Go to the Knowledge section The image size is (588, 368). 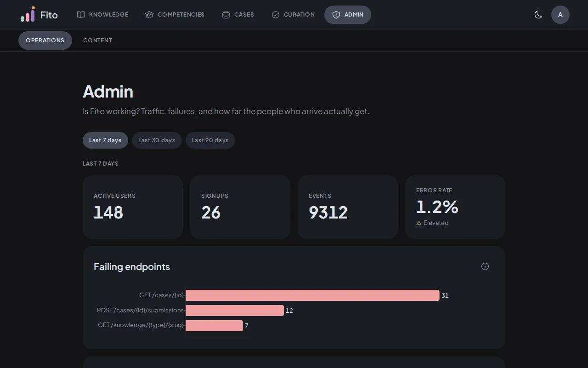[102, 15]
